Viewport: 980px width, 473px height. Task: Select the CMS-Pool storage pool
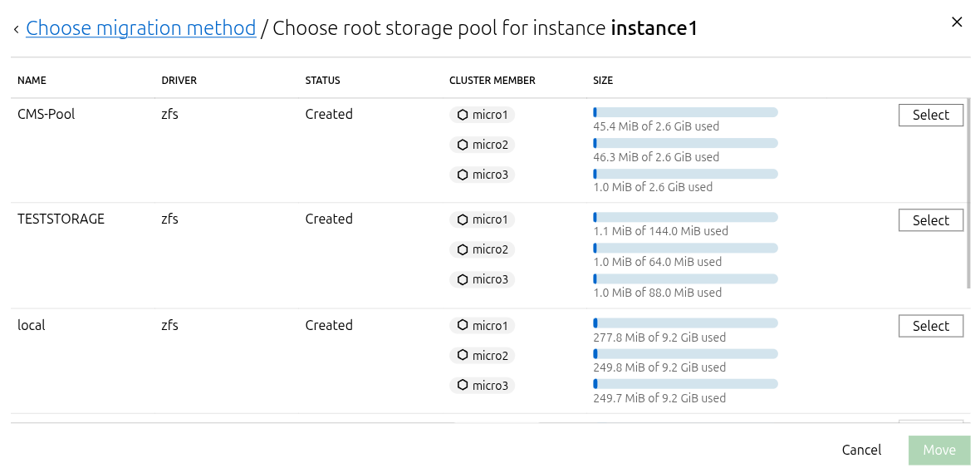pyautogui.click(x=930, y=116)
